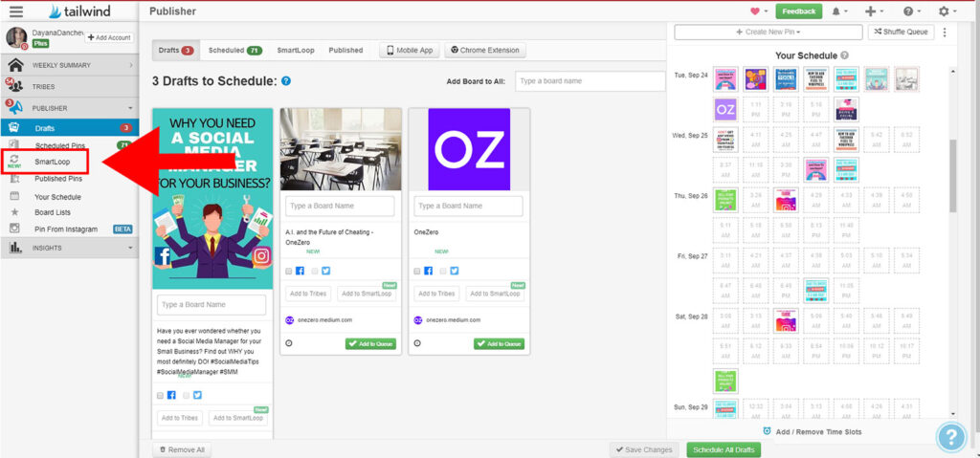Viewport: 980px width, 458px height.
Task: Switch to the Scheduled tab
Action: (235, 51)
